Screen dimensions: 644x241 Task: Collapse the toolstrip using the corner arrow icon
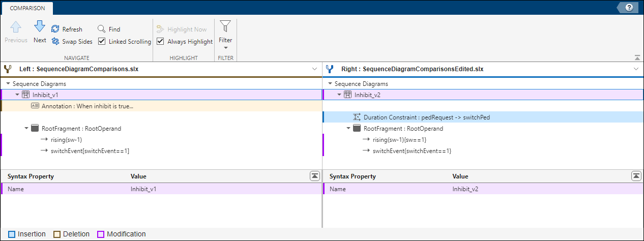(637, 57)
